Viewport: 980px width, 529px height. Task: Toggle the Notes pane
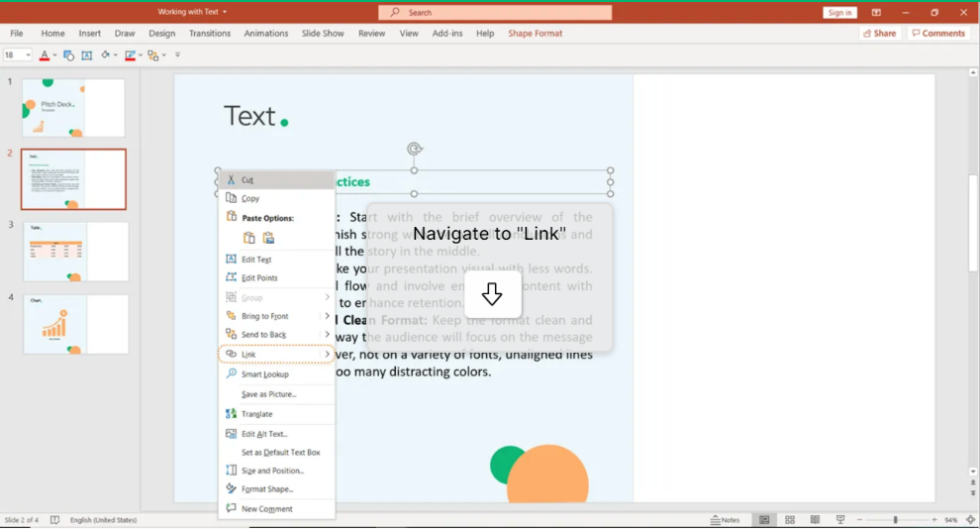(725, 520)
